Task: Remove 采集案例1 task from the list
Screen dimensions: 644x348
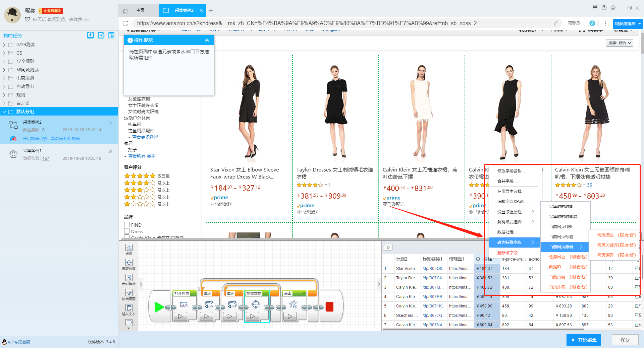Action: (x=111, y=151)
